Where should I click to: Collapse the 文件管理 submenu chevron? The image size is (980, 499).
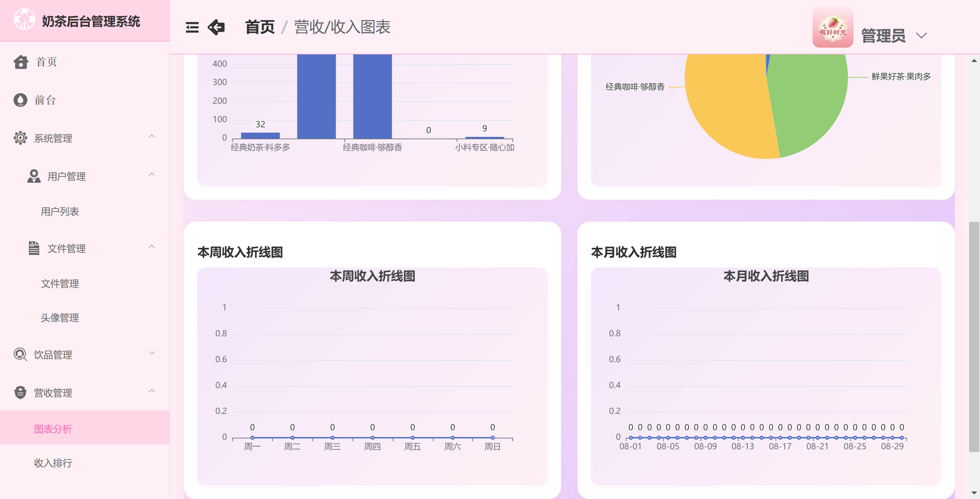(152, 247)
